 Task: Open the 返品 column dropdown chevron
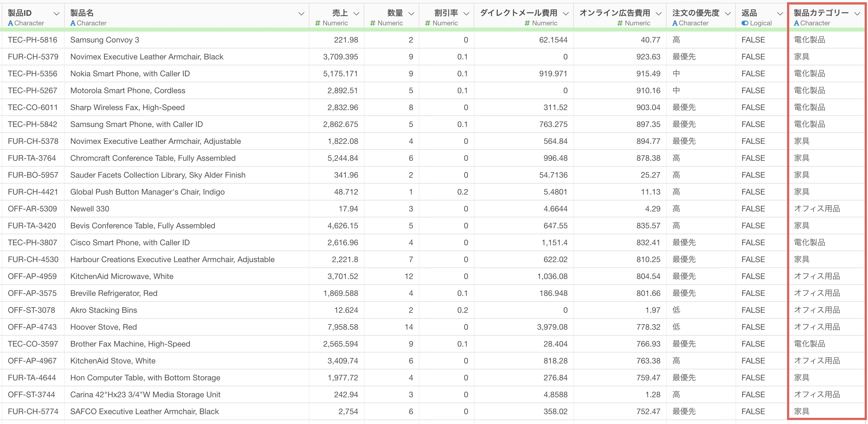point(780,14)
